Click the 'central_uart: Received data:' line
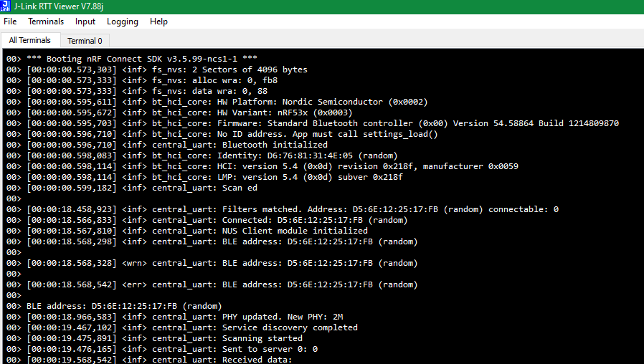Screen dimensions: 644x364 click(149, 359)
